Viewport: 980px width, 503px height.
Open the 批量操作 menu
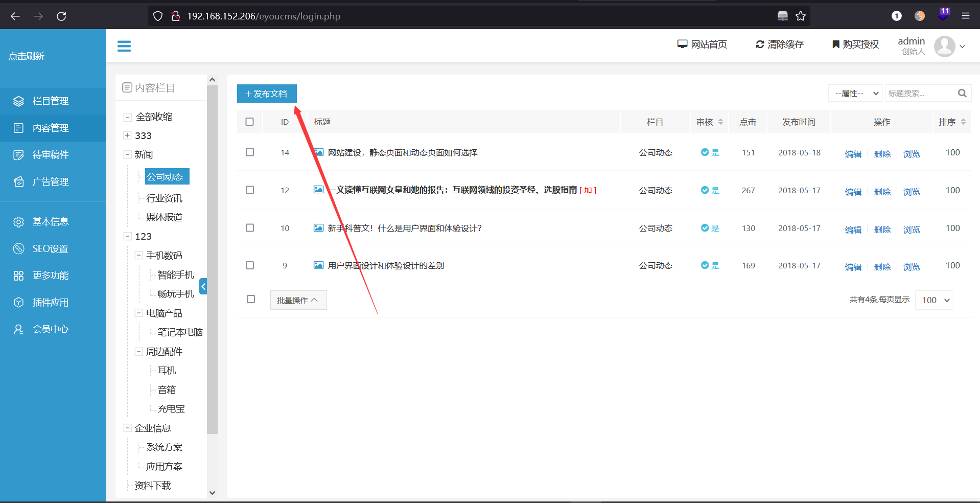(298, 300)
